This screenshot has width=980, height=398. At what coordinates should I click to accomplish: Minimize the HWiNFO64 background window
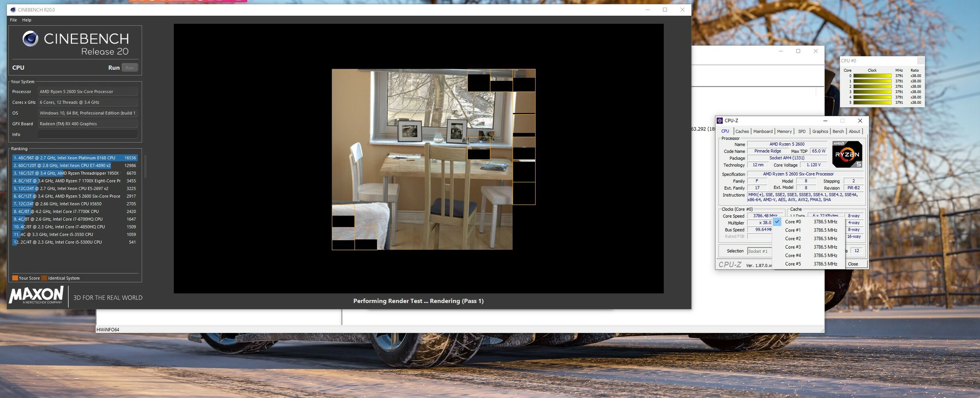(781, 51)
